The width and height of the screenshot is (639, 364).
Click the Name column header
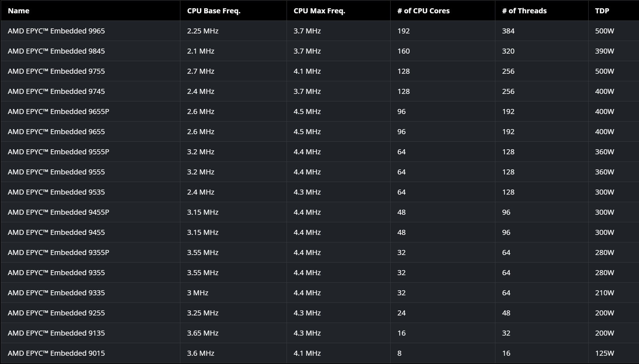(19, 11)
